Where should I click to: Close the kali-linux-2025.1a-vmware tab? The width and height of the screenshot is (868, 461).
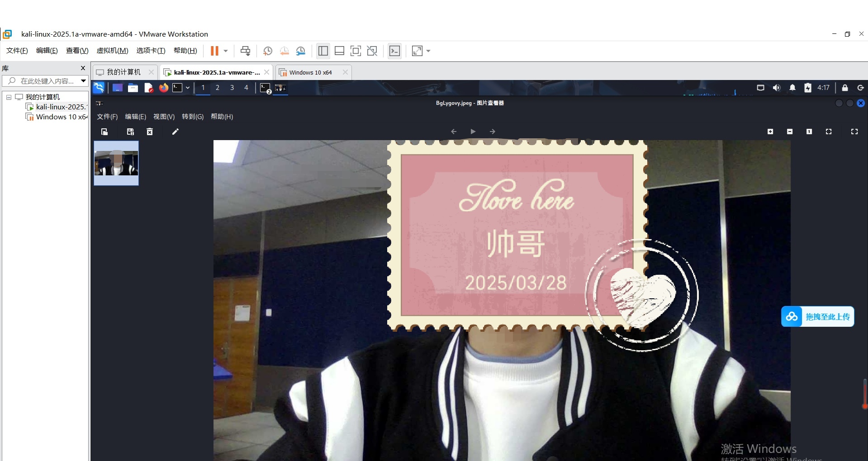click(267, 72)
